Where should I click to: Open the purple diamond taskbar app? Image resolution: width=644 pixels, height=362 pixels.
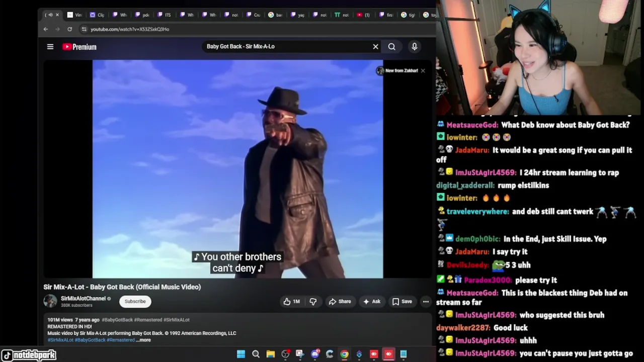(359, 354)
